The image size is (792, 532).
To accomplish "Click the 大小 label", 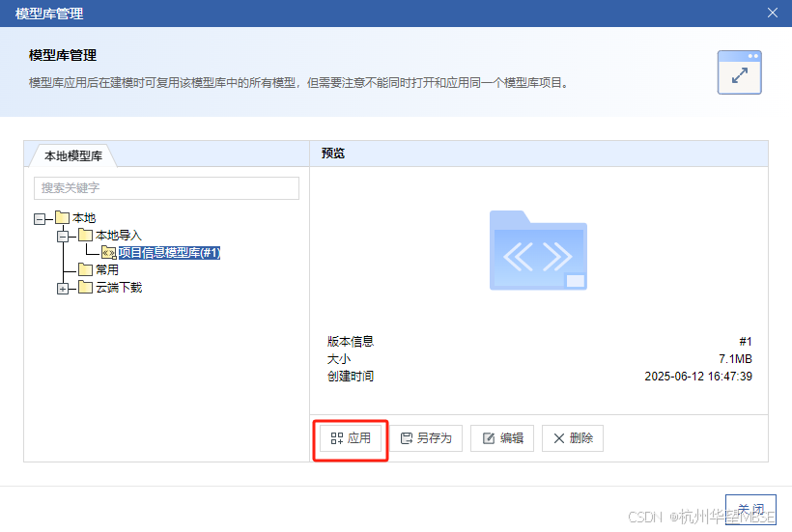I will click(x=338, y=359).
